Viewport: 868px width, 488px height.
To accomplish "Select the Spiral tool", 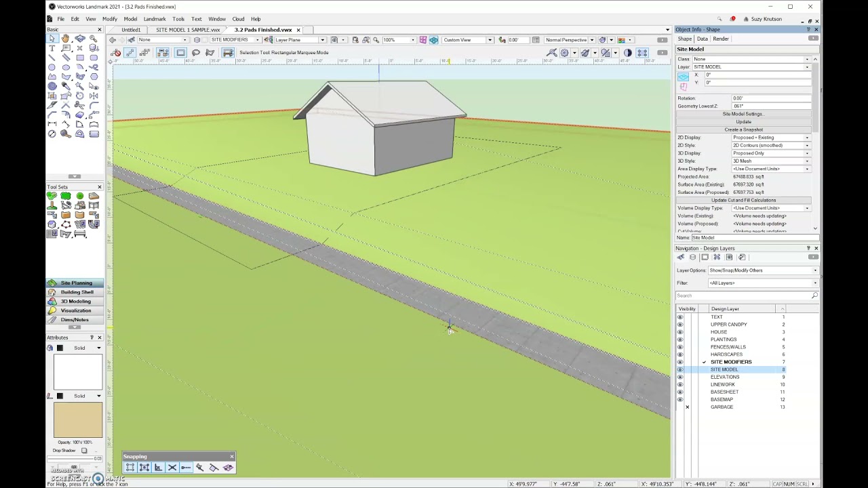I will [52, 86].
